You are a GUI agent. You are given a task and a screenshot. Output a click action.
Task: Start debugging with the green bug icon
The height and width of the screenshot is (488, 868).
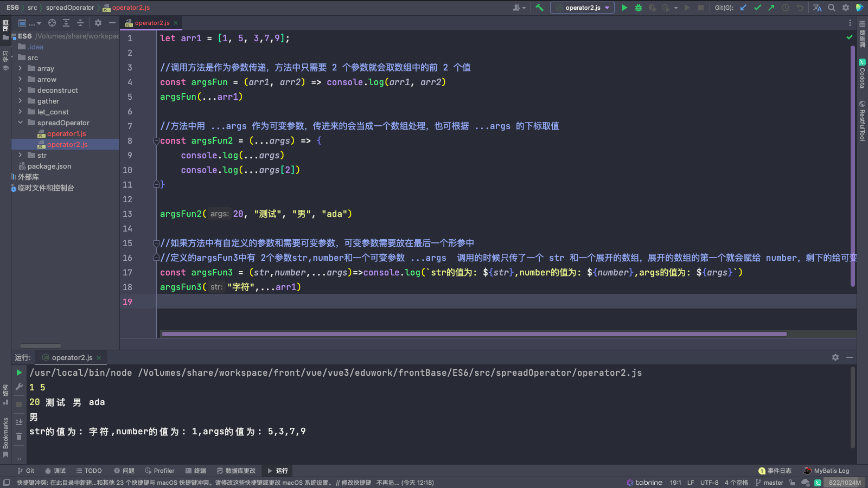click(639, 8)
